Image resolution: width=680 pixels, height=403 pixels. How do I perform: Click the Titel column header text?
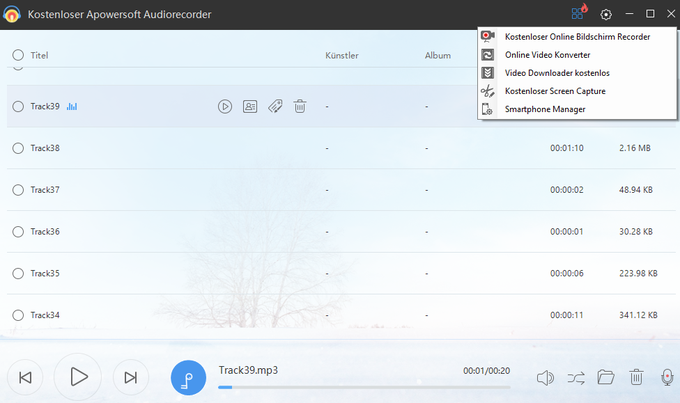pos(39,56)
